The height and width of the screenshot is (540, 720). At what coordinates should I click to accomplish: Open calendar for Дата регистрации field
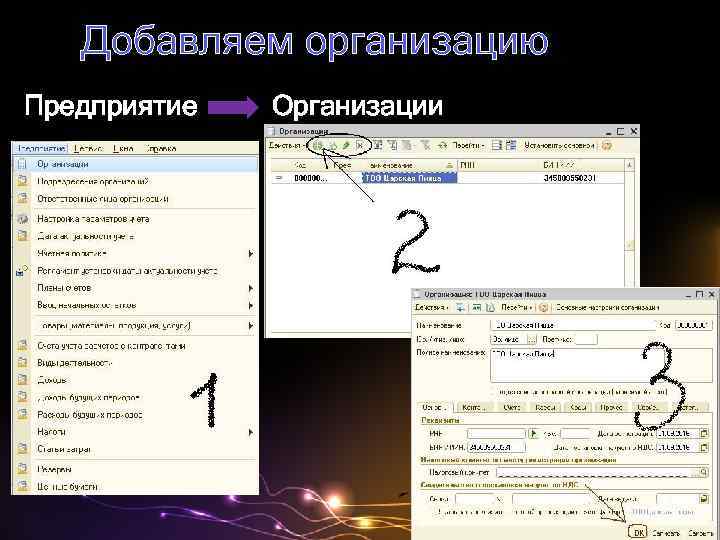[x=704, y=433]
